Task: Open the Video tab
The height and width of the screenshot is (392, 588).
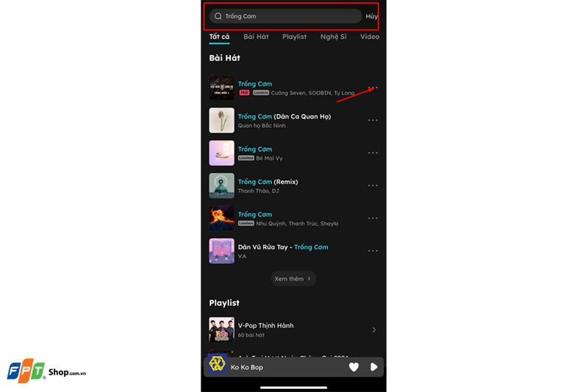Action: point(370,37)
